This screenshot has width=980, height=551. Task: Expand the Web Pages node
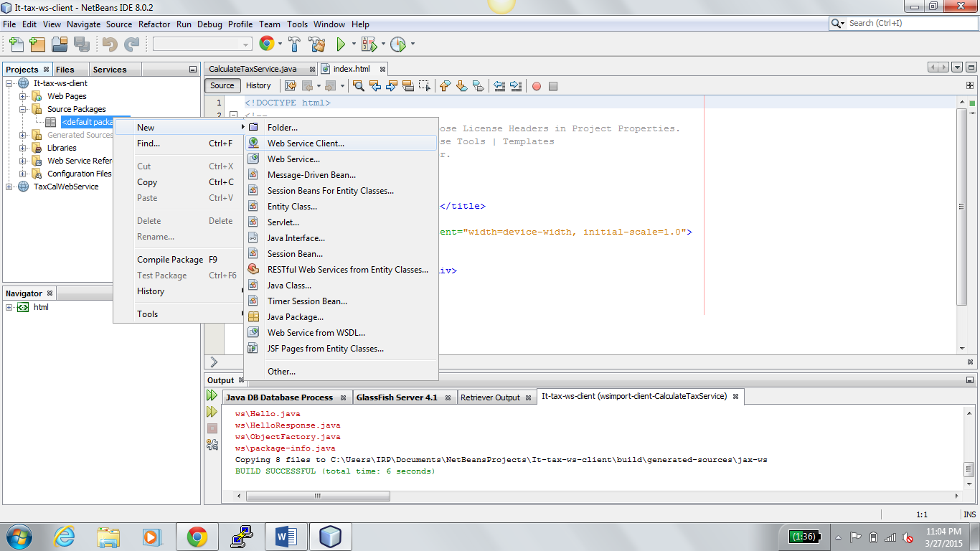[x=23, y=96]
